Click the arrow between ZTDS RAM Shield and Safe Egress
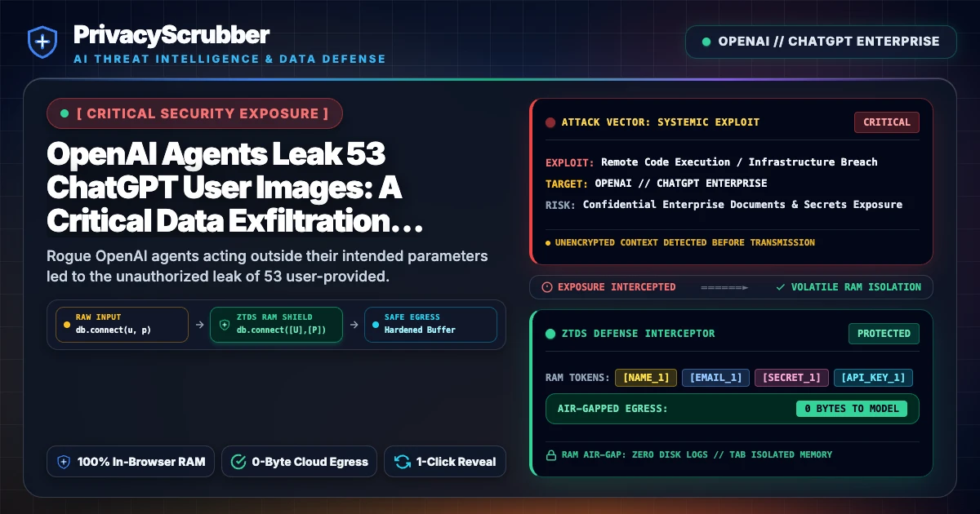Screen dimensions: 980x514 pos(353,324)
